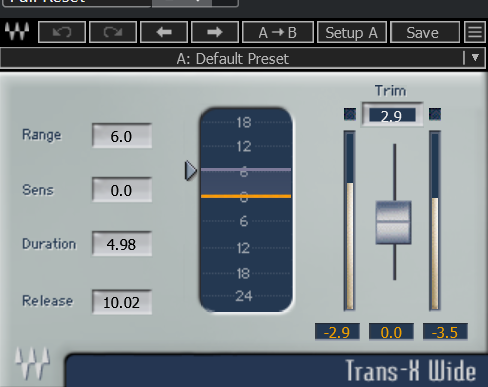
Task: Click the Range label
Action: coord(42,135)
